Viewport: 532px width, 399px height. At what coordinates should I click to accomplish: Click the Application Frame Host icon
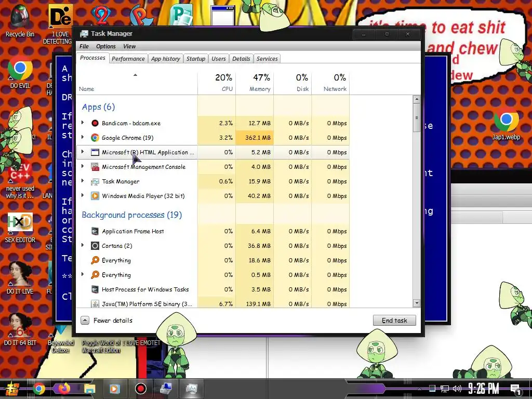(95, 231)
